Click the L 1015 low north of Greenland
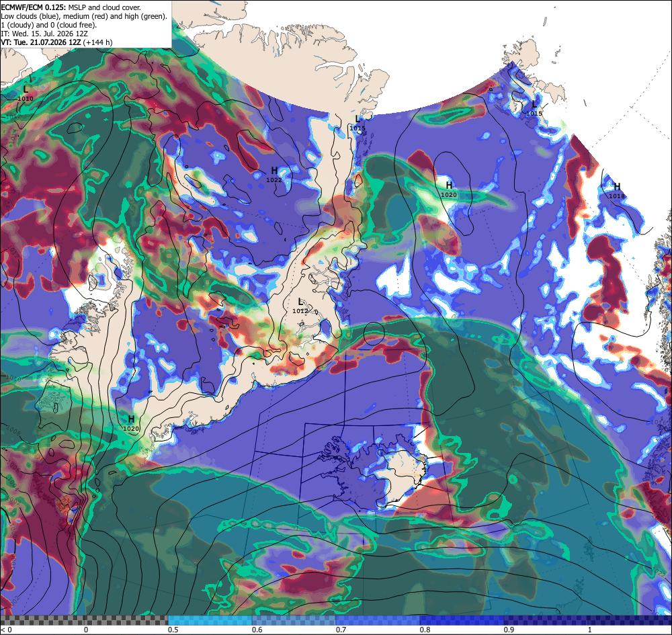This screenshot has height=635, width=672. [358, 123]
